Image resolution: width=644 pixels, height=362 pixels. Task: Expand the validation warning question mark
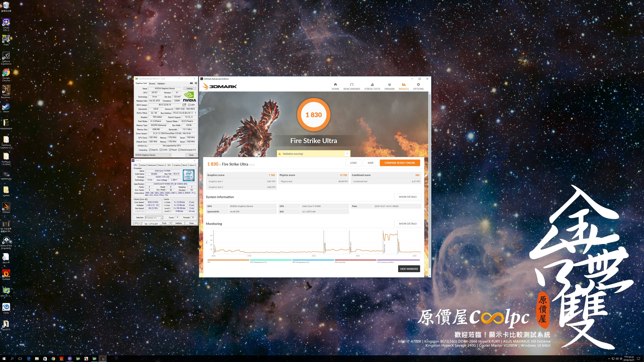pyautogui.click(x=347, y=154)
